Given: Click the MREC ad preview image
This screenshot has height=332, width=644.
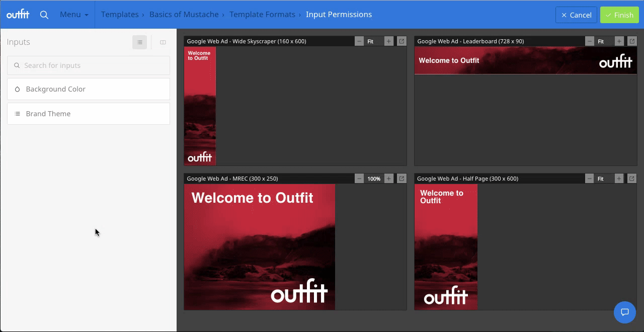Looking at the screenshot, I should (x=260, y=247).
